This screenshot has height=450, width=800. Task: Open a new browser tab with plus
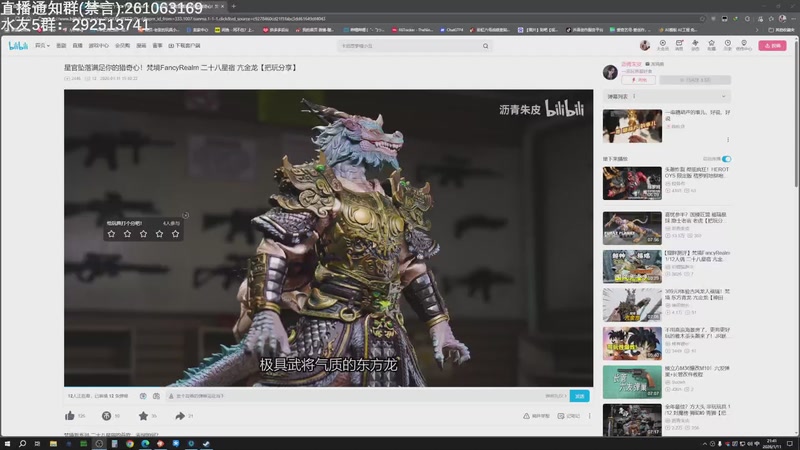point(234,6)
